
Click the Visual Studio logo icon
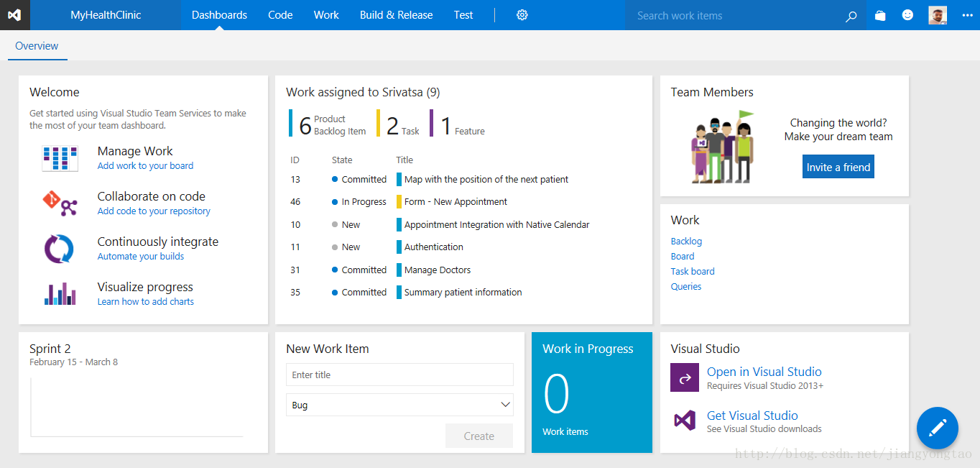click(x=15, y=15)
